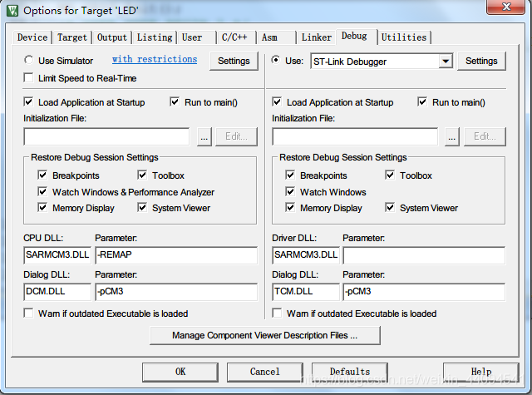Toggle debugger Load Application at Startup
Screen dimensions: 532x395
pyautogui.click(x=277, y=102)
